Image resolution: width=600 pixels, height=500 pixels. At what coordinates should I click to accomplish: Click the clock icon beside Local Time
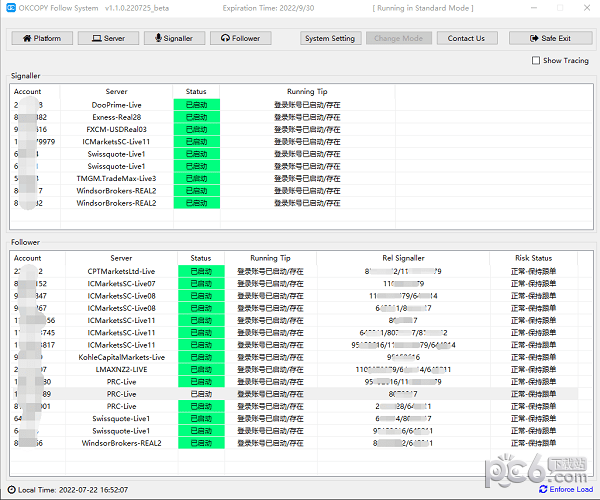[x=11, y=489]
